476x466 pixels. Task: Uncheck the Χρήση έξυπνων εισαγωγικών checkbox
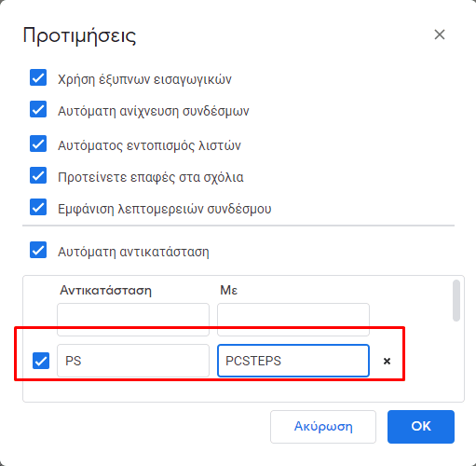click(38, 77)
